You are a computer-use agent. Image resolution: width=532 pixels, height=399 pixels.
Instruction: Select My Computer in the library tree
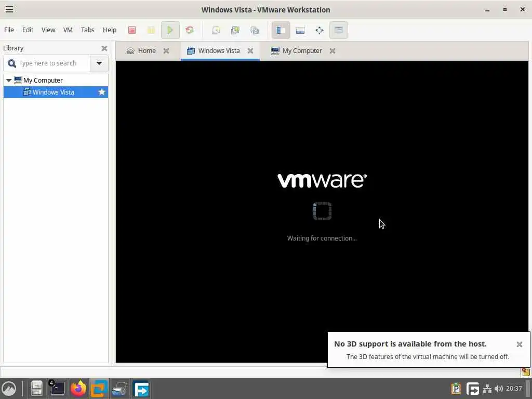(43, 81)
